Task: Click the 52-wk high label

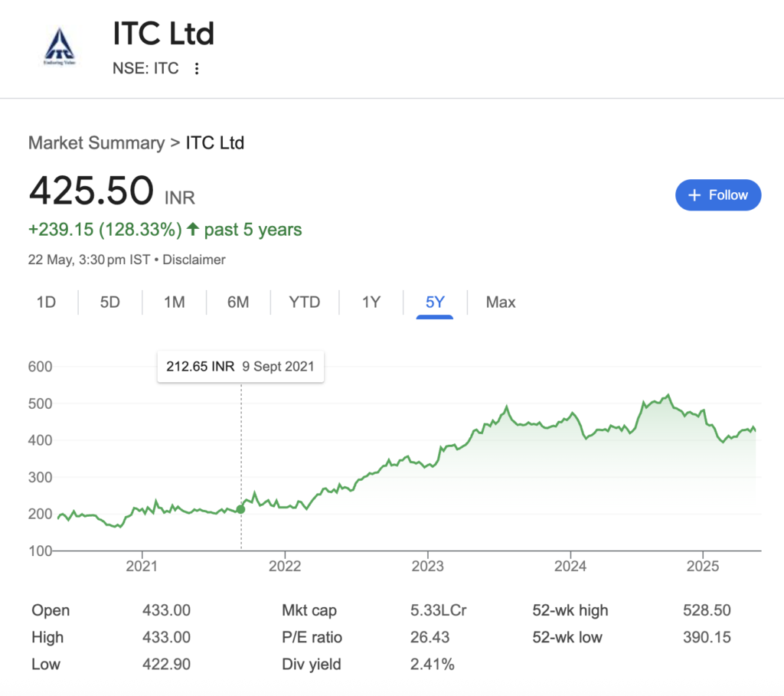Action: [x=570, y=610]
